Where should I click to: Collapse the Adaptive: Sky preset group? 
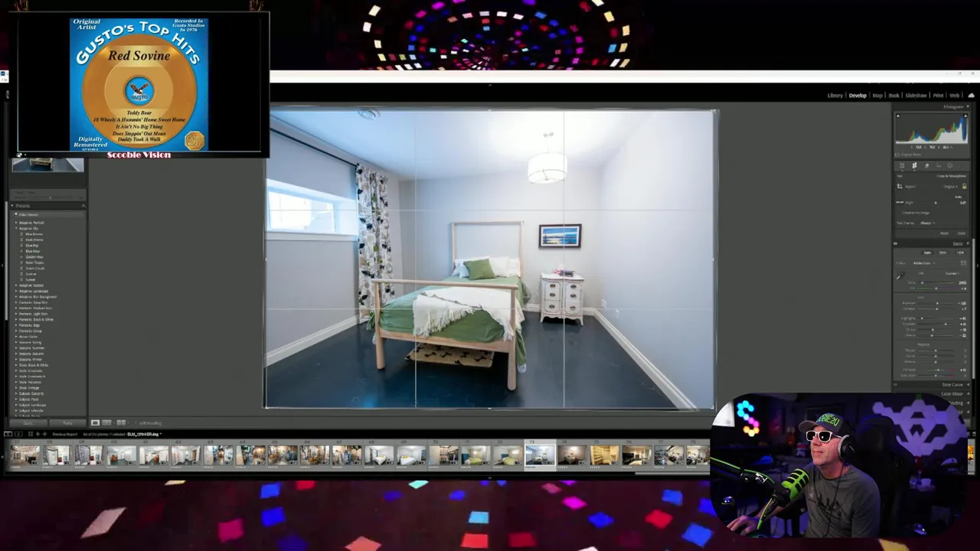point(16,228)
